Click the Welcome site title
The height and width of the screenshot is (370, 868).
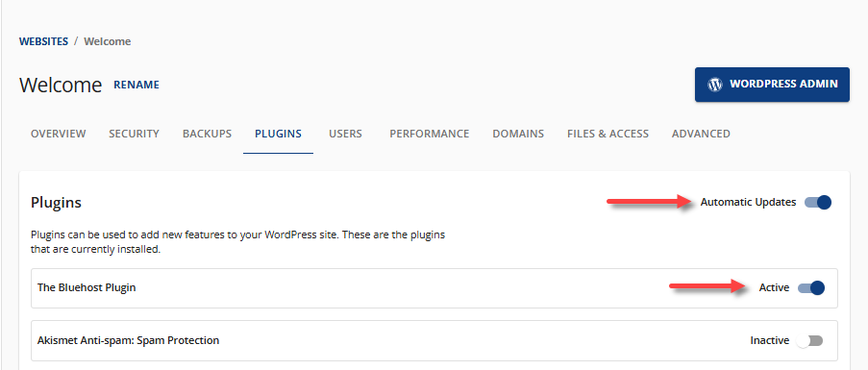pos(61,86)
